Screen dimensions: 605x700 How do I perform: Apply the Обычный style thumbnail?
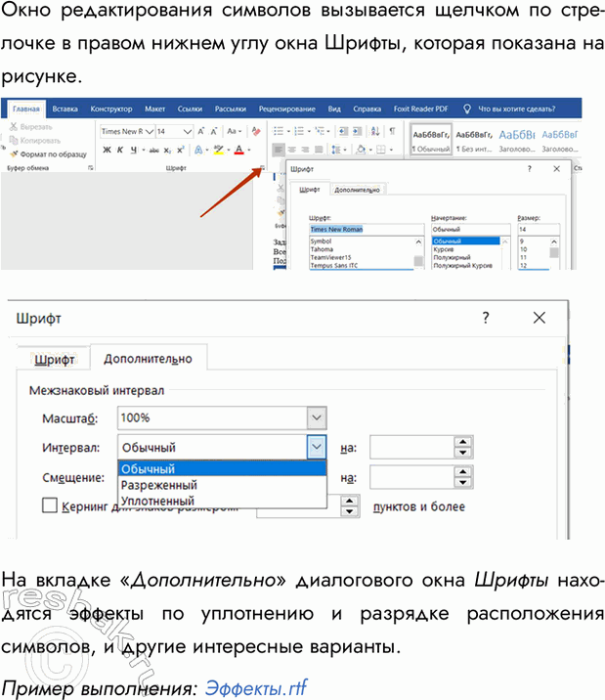(x=431, y=140)
